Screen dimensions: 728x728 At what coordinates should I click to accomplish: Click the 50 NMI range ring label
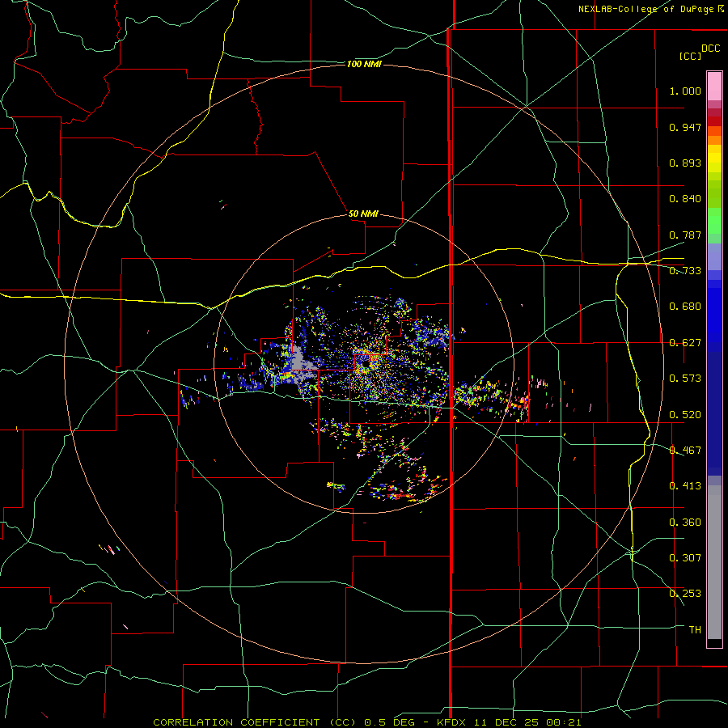click(363, 214)
